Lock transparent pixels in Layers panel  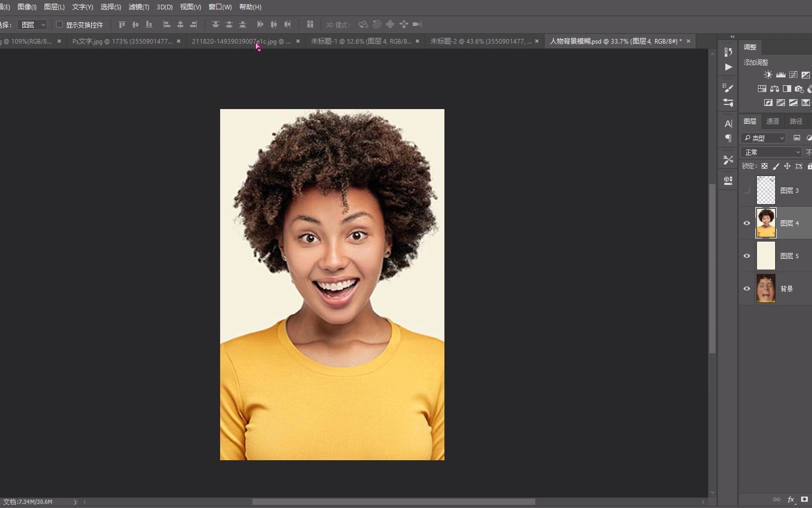click(x=764, y=166)
